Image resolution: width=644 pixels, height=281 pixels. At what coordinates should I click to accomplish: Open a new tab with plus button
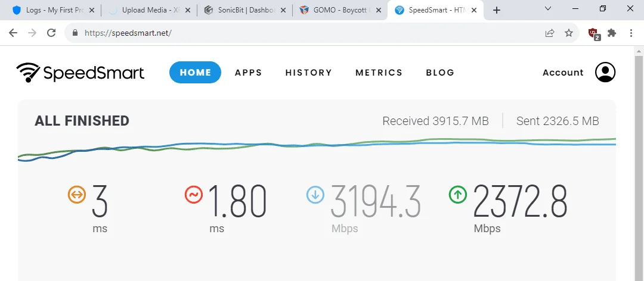497,10
